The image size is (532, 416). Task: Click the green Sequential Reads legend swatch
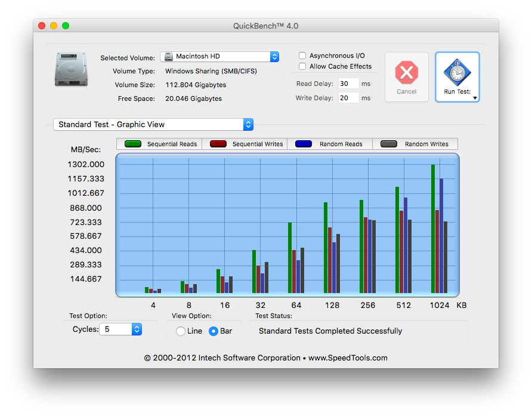coord(133,144)
